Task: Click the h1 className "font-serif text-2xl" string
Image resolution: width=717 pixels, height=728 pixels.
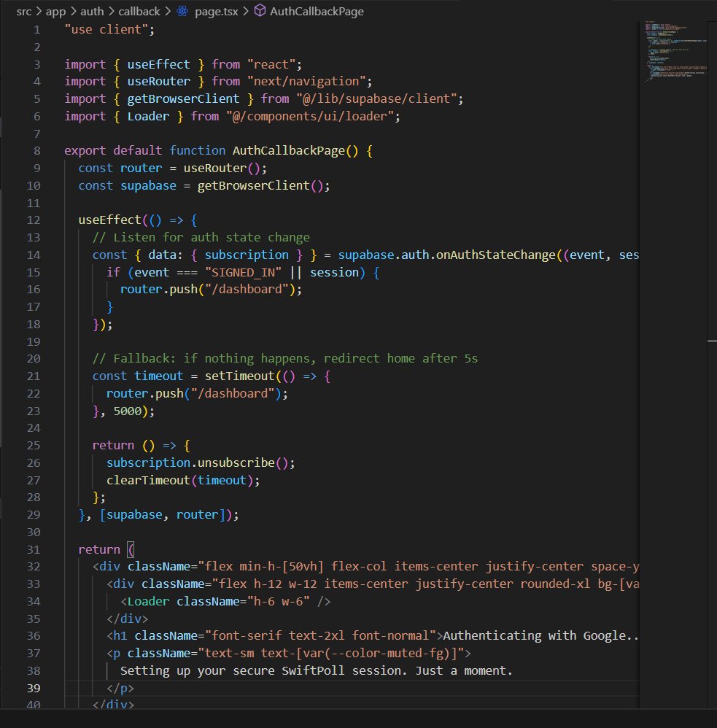Action: (320, 636)
